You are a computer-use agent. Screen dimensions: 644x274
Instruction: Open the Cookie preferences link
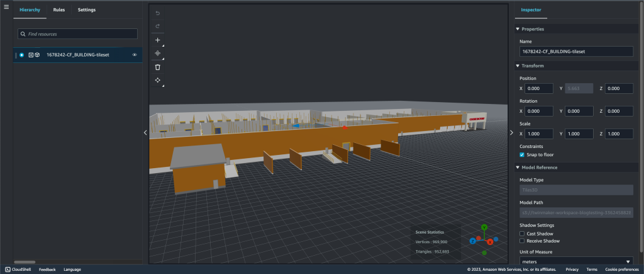[622, 270]
